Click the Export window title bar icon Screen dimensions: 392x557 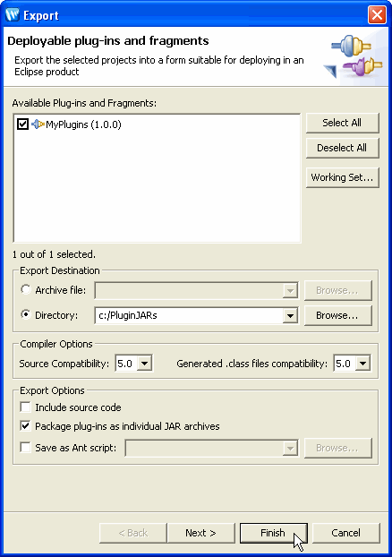[13, 15]
